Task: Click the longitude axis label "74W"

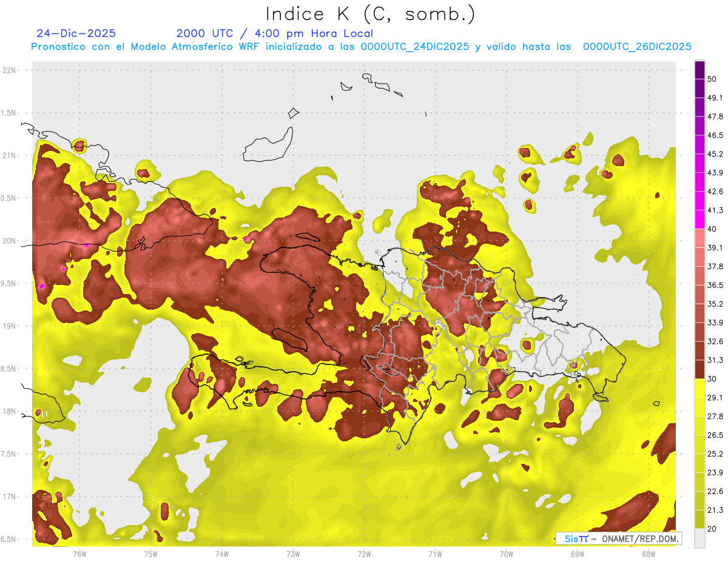Action: tap(222, 554)
